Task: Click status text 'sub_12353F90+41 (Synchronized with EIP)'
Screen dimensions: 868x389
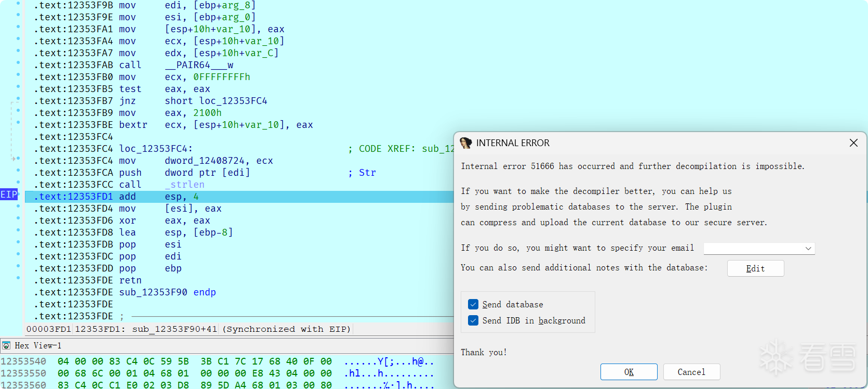Action: (x=242, y=329)
